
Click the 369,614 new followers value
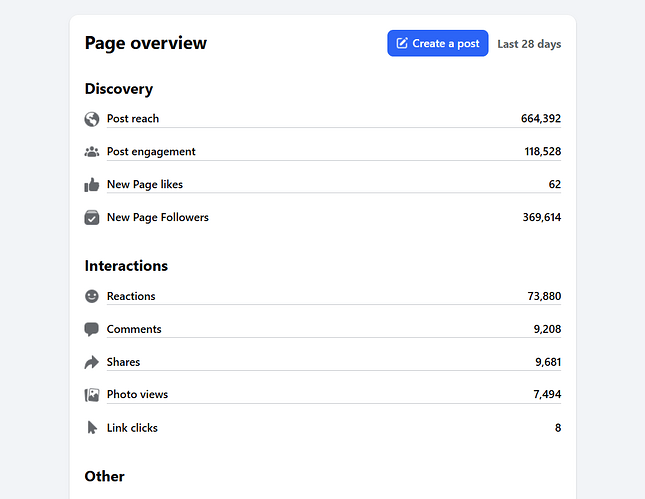541,217
